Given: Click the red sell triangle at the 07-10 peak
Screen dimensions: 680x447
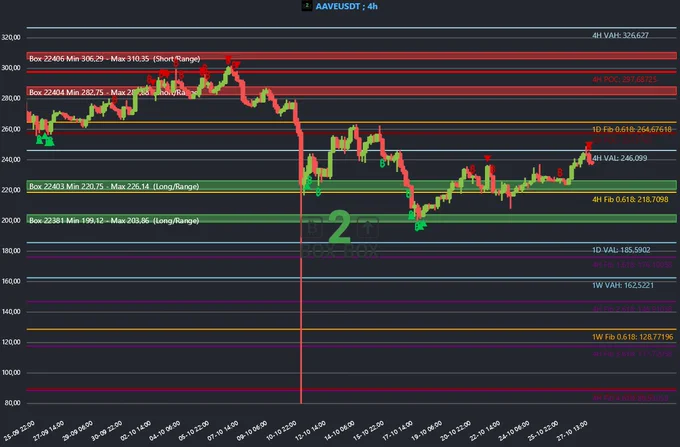Looking at the screenshot, I should 228,60.
